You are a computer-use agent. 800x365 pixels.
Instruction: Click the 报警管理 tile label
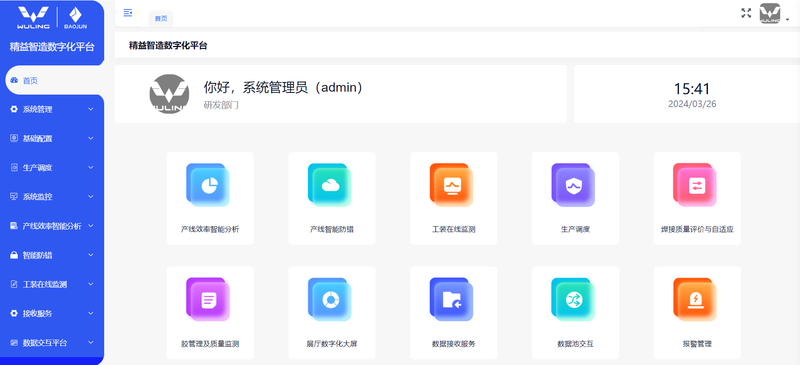point(697,344)
